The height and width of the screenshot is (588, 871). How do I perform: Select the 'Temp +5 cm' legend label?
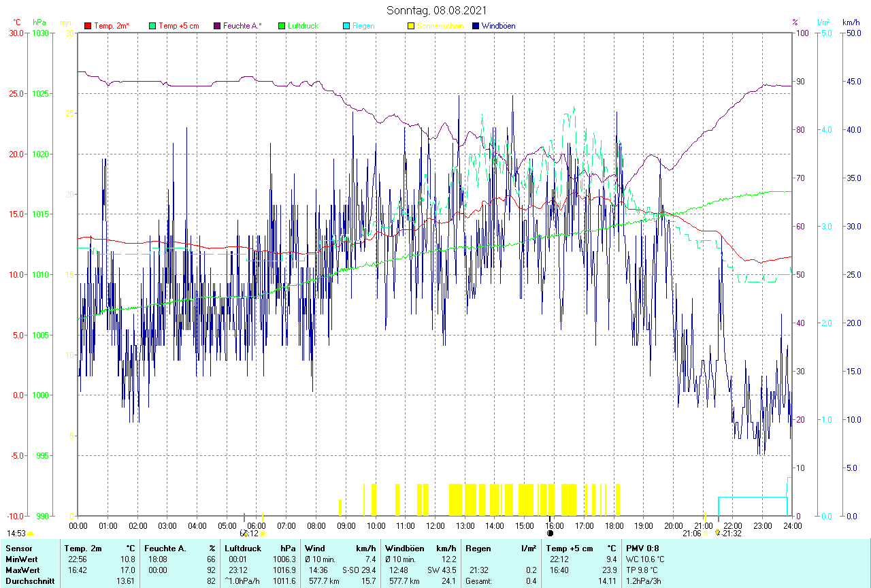[179, 26]
